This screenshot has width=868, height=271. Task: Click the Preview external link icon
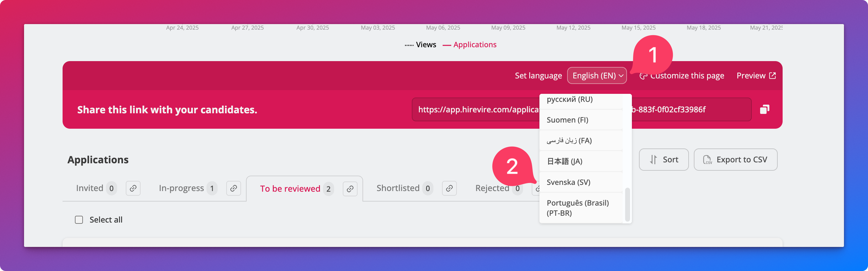pyautogui.click(x=772, y=76)
